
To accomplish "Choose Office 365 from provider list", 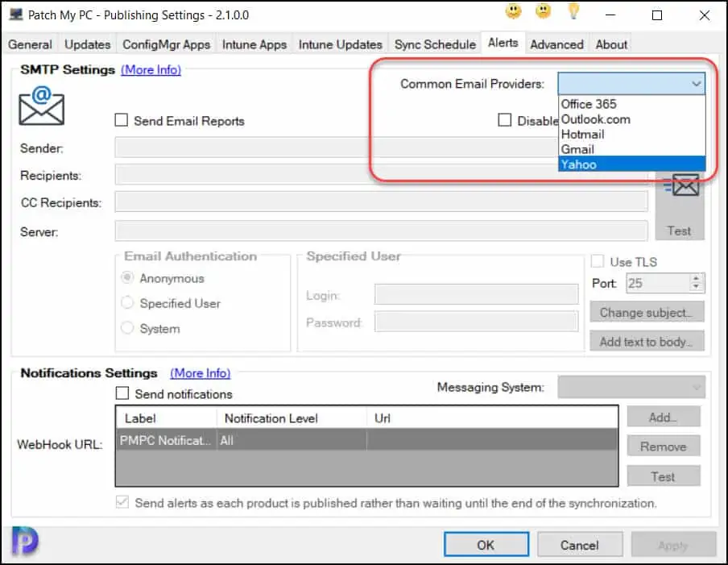I will 631,104.
